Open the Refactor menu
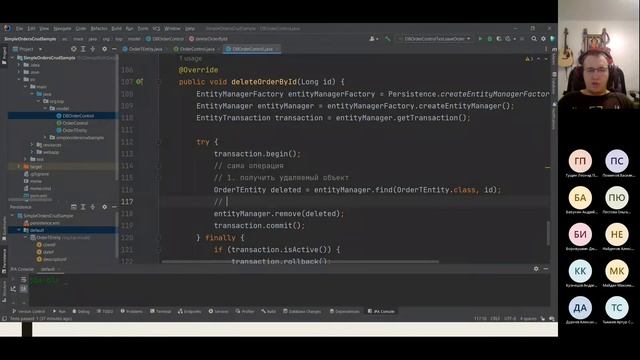This screenshot has height=360, width=640. 99,29
